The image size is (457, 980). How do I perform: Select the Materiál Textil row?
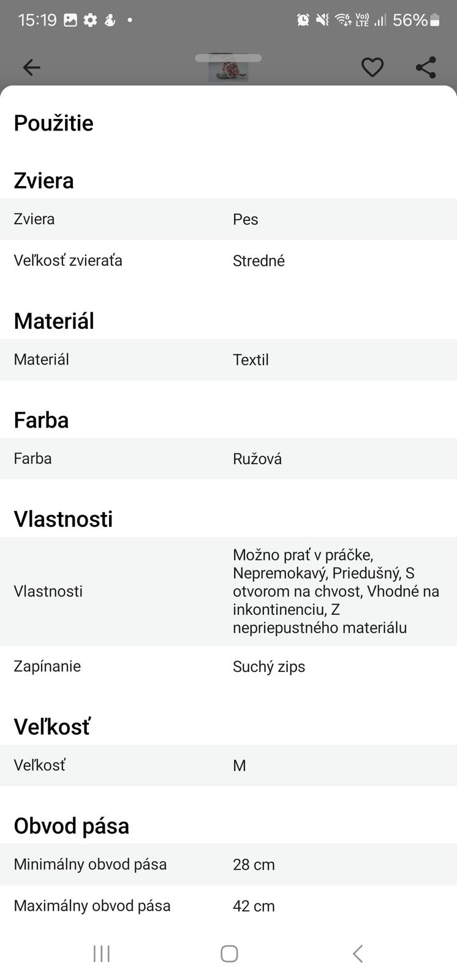pos(228,360)
